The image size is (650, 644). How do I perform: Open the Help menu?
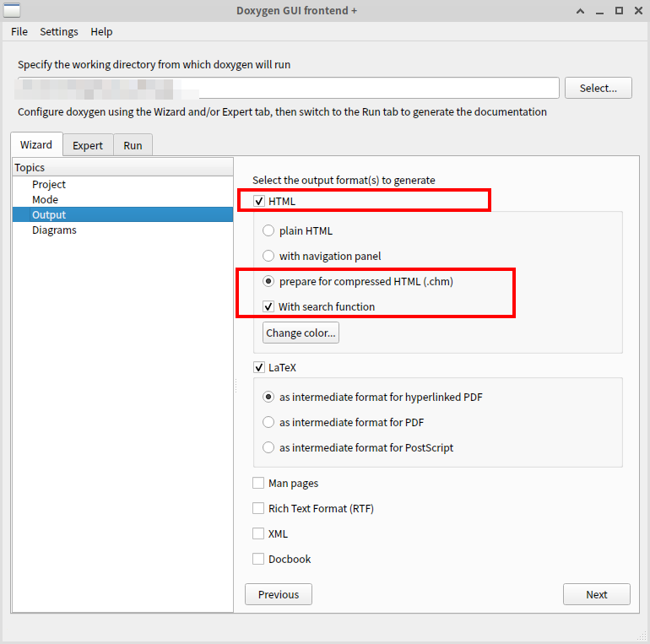(x=101, y=31)
